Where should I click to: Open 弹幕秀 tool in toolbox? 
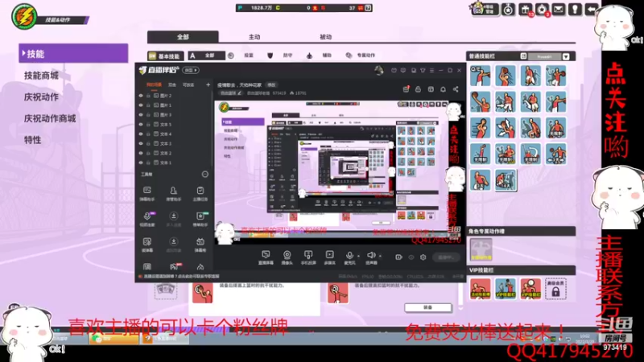tap(200, 245)
